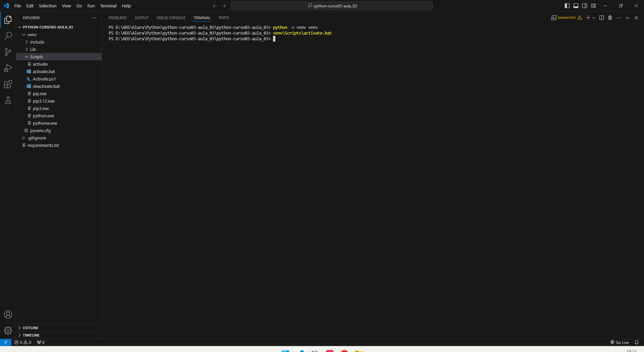644x352 pixels.
Task: Open the Testing flask icon
Action: (8, 100)
